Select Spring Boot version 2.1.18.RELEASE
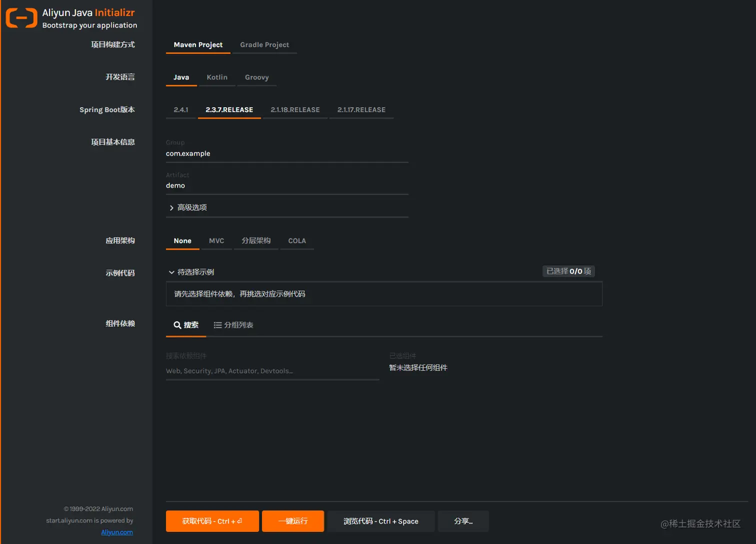 (295, 109)
